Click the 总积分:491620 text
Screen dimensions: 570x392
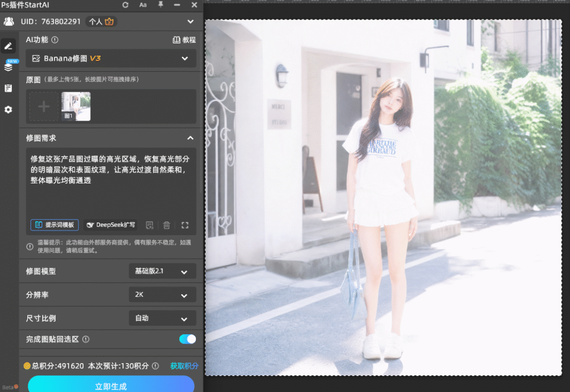[x=58, y=366]
